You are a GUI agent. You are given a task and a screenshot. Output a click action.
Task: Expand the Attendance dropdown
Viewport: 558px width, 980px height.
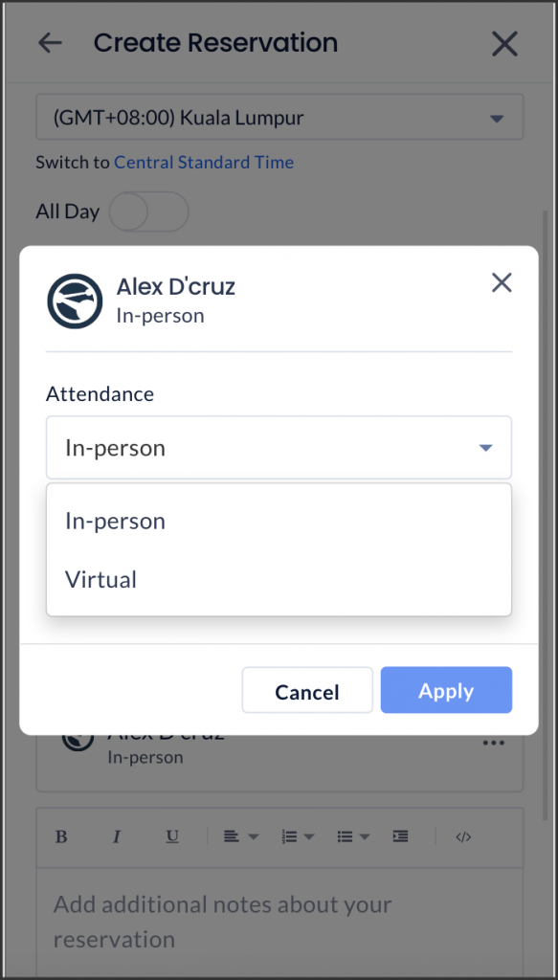click(x=279, y=448)
